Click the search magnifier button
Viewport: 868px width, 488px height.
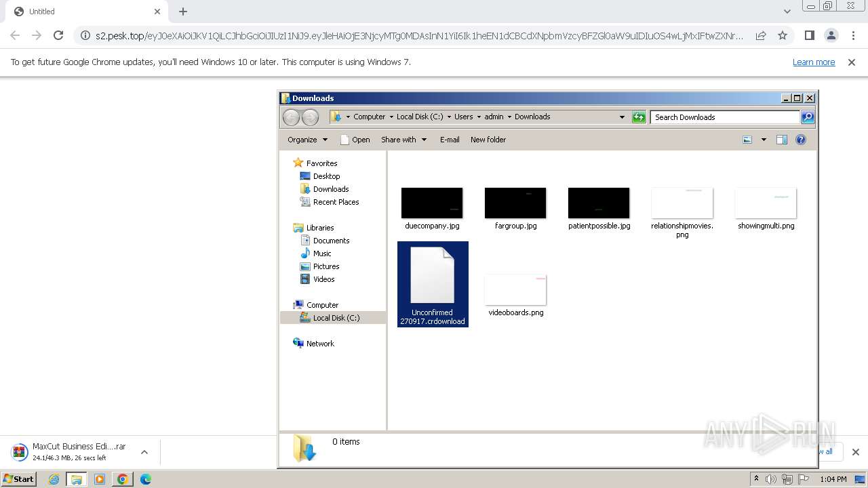pyautogui.click(x=807, y=117)
